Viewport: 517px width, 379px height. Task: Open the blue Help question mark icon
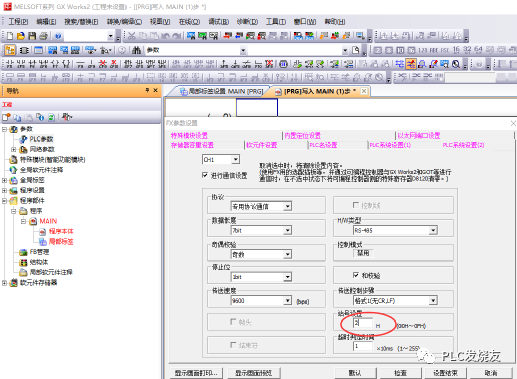pyautogui.click(x=58, y=36)
